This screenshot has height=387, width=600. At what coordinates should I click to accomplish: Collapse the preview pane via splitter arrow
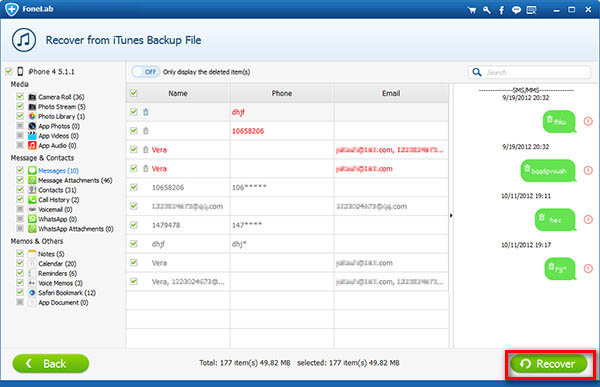pyautogui.click(x=451, y=216)
